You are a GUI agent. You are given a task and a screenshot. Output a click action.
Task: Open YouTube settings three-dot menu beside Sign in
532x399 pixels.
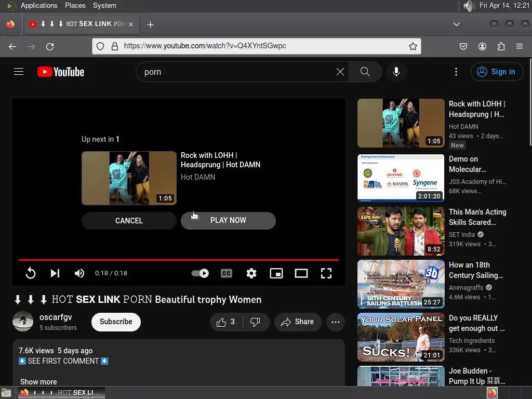[x=456, y=72]
